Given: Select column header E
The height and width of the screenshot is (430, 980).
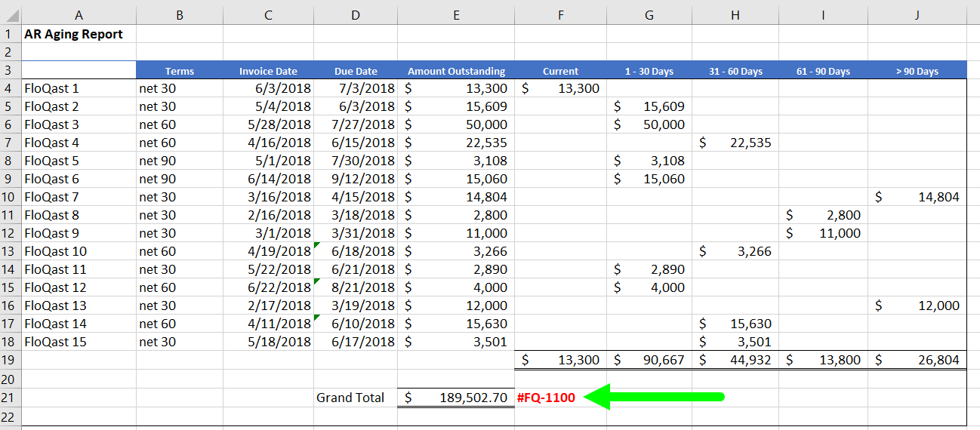Looking at the screenshot, I should tap(456, 14).
